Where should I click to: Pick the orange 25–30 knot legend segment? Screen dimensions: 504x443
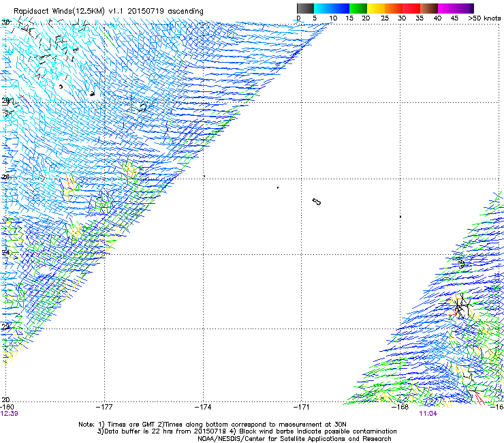coord(394,8)
